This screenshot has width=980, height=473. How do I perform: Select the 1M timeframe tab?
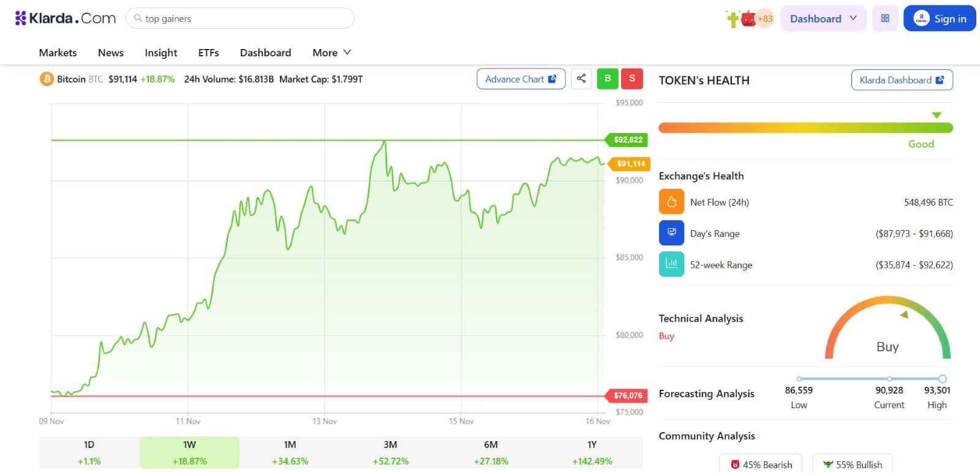click(x=290, y=452)
